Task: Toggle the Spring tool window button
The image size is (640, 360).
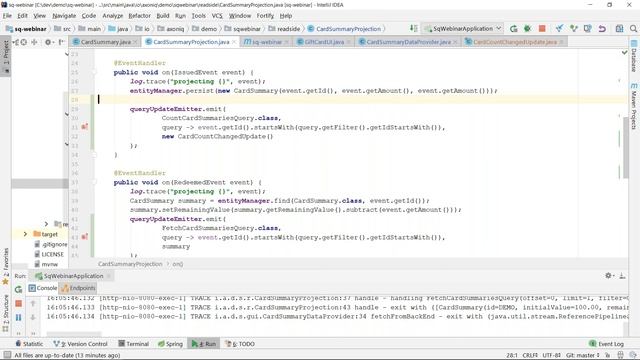Action: (x=170, y=344)
